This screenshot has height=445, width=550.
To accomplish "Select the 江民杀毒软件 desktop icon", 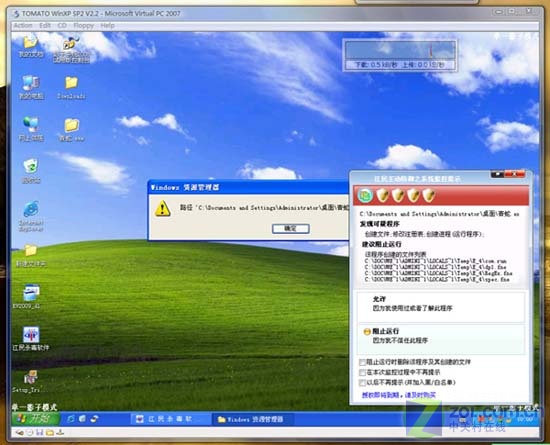I will click(x=31, y=338).
